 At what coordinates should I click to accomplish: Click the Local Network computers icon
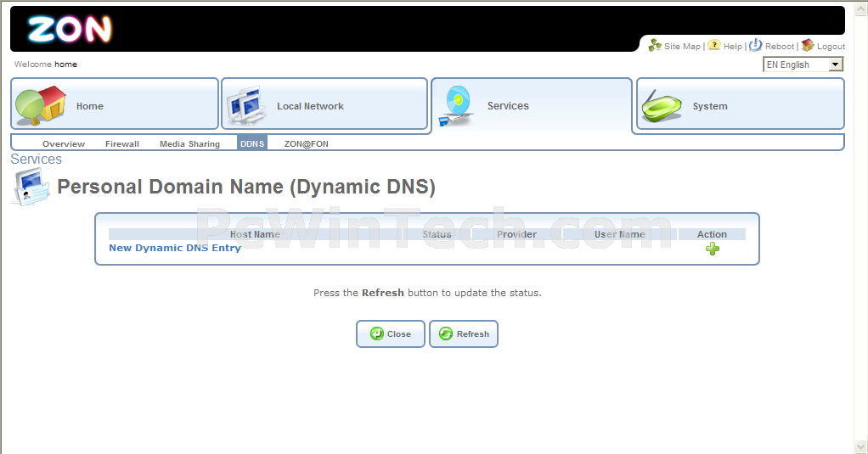[245, 105]
